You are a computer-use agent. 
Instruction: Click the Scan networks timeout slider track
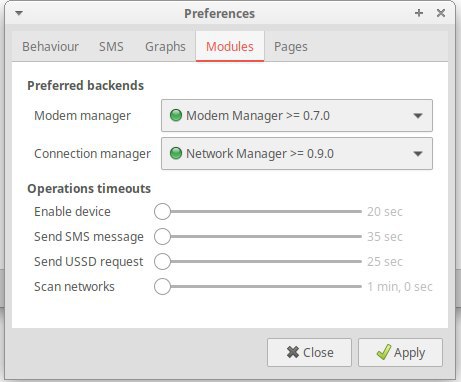[258, 286]
